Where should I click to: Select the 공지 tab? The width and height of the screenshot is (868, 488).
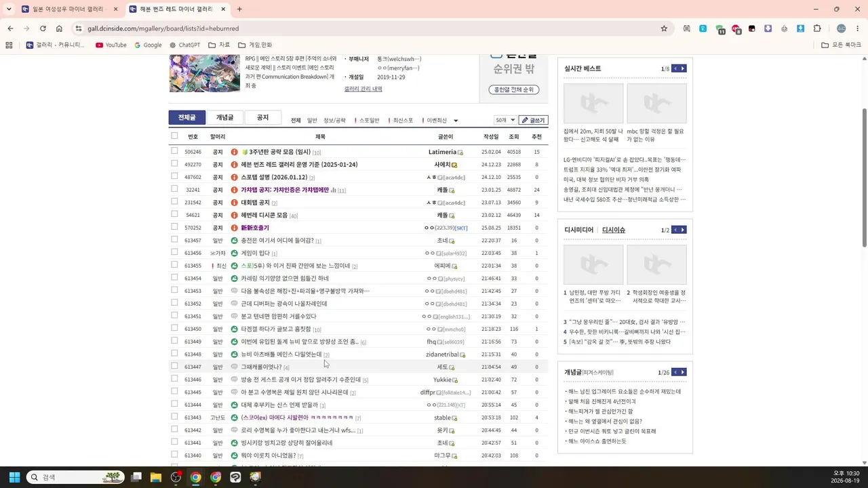[262, 117]
